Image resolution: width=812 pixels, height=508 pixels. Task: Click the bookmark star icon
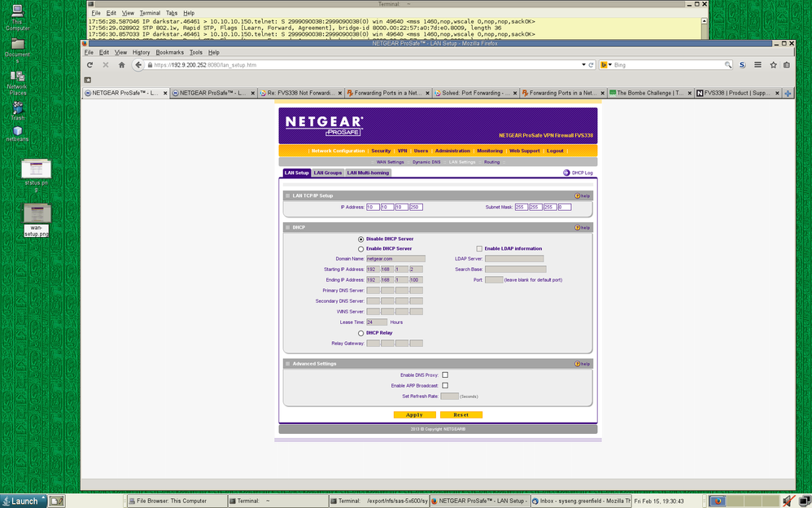(773, 65)
